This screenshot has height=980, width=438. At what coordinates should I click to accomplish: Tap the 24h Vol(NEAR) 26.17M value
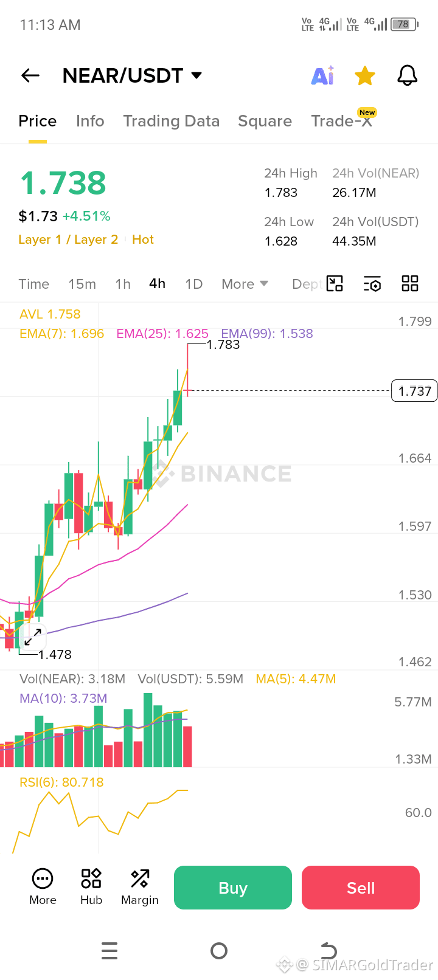(354, 193)
